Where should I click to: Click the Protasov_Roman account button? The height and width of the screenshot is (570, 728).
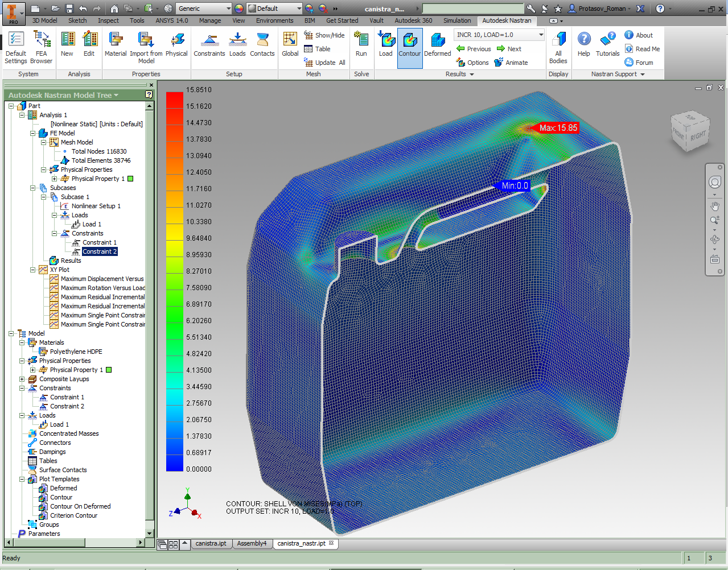coord(600,9)
